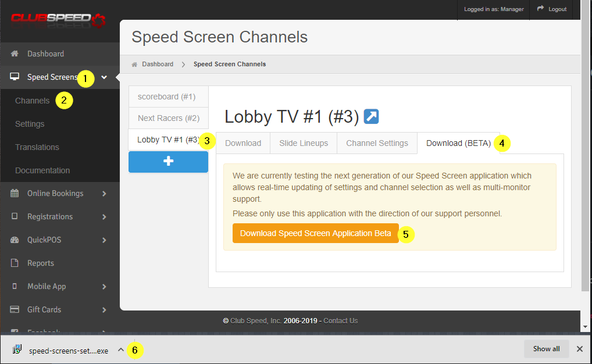Click the Online Bookings calendar icon

click(15, 193)
